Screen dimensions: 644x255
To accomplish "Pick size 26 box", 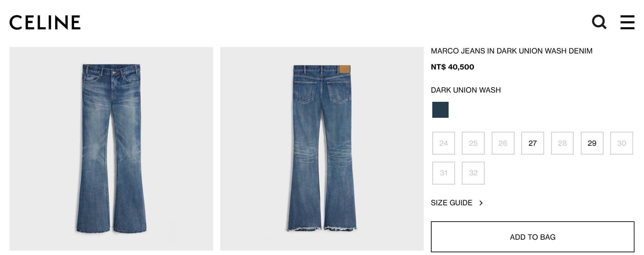I will click(x=503, y=143).
